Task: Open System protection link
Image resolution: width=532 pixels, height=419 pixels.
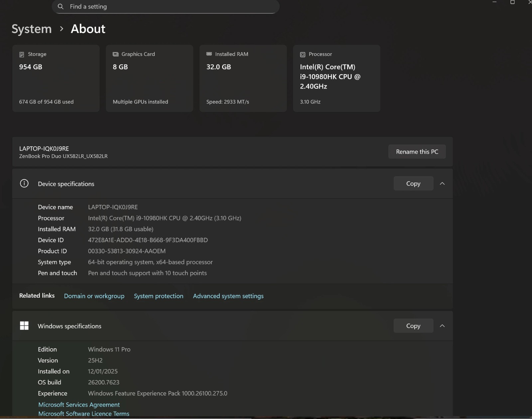Action: click(159, 296)
